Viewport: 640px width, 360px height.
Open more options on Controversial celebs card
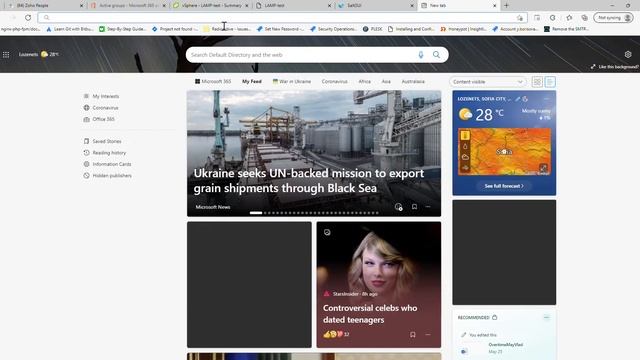pos(428,334)
